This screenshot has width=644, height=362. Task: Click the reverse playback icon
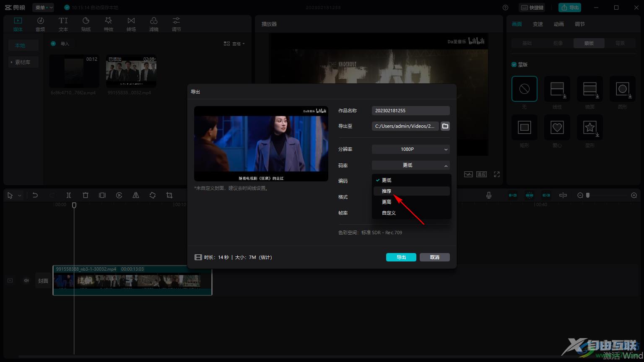coord(119,195)
